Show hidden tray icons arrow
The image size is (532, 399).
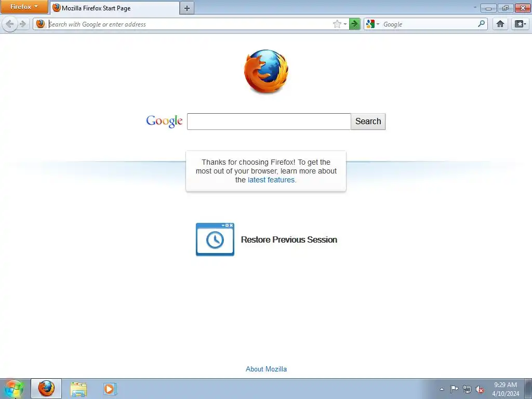point(442,389)
